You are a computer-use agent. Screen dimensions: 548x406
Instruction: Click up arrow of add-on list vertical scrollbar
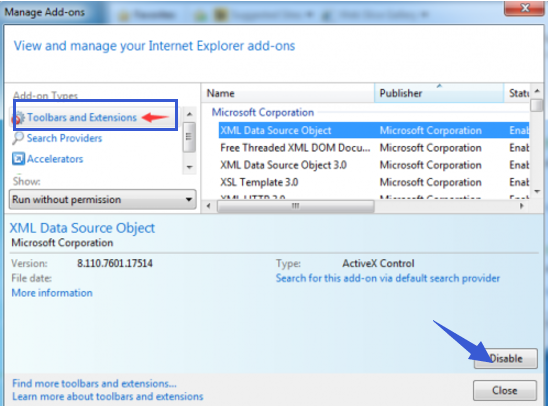(x=537, y=91)
